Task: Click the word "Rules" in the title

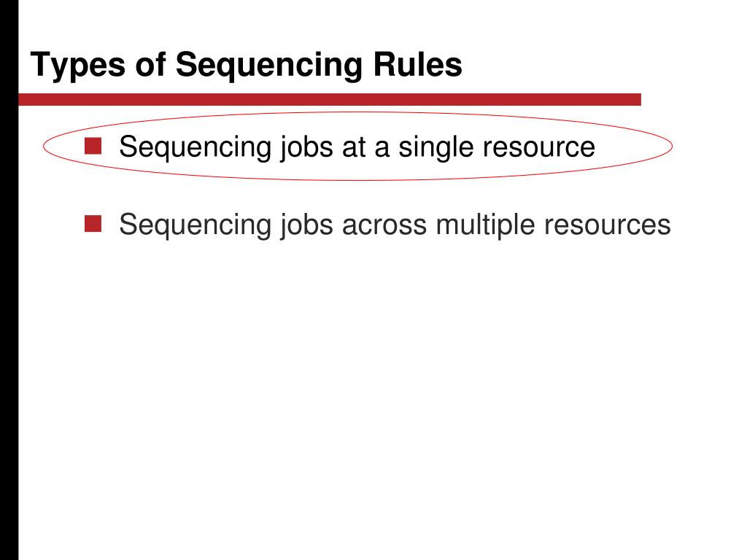Action: coord(417,64)
